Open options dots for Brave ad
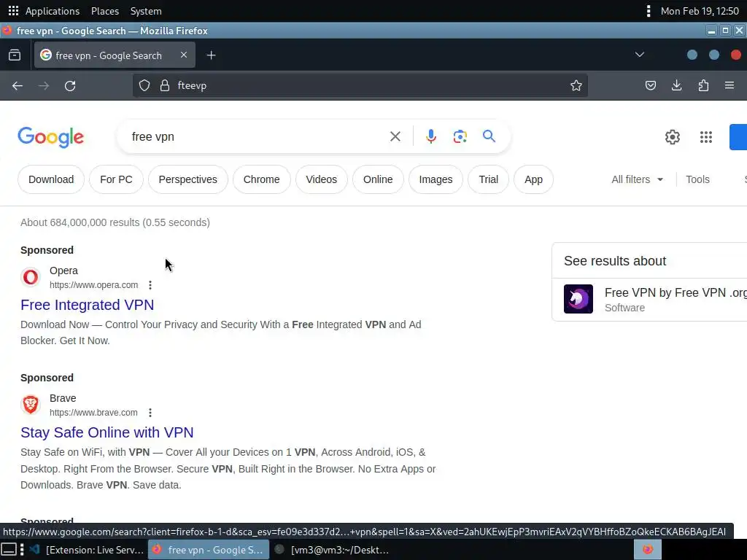This screenshot has width=747, height=560. click(150, 413)
